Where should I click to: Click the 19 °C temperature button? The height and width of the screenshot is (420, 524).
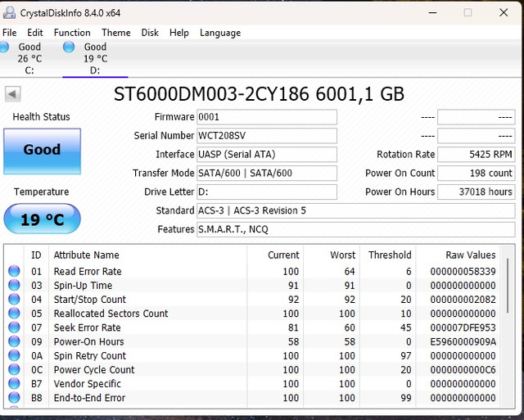[x=42, y=219]
